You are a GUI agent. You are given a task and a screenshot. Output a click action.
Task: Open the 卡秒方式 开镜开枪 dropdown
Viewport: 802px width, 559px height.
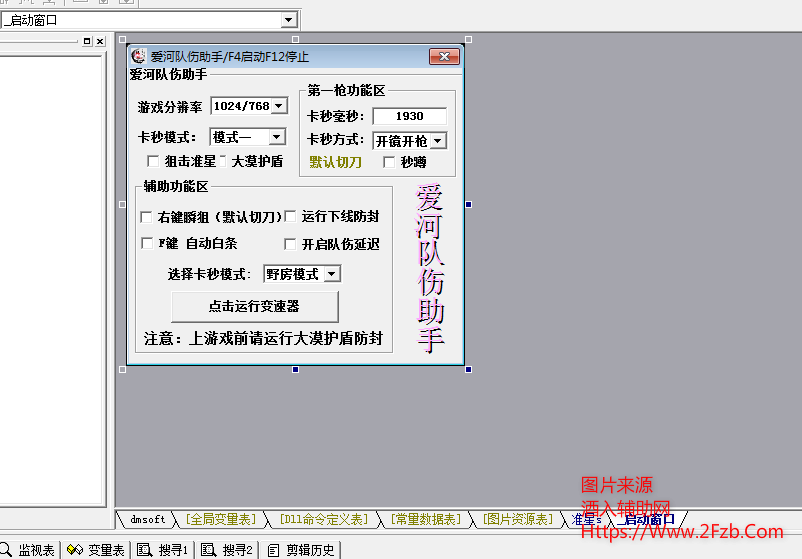coord(438,142)
